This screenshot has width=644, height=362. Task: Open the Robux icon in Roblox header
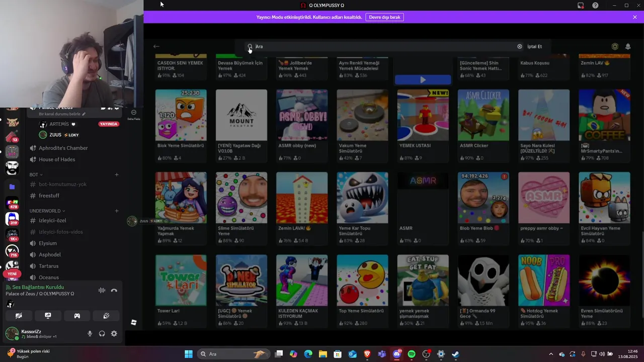[615, 46]
